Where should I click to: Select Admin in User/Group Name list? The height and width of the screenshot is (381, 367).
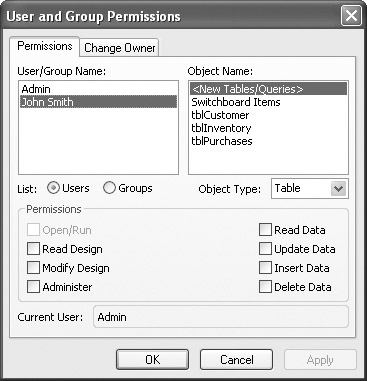(98, 89)
